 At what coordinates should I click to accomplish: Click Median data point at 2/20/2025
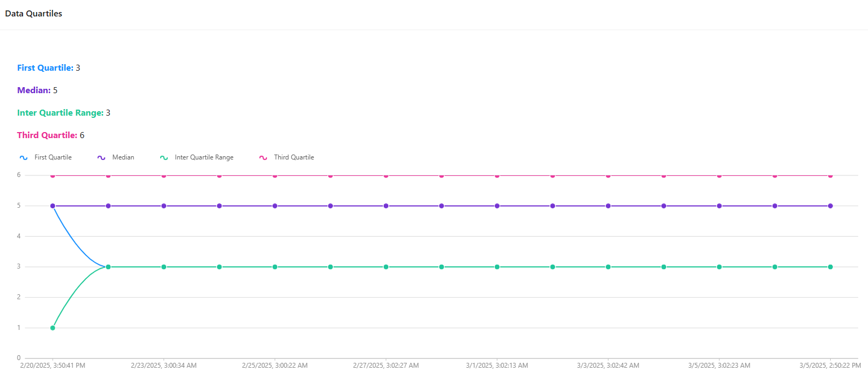pos(53,206)
